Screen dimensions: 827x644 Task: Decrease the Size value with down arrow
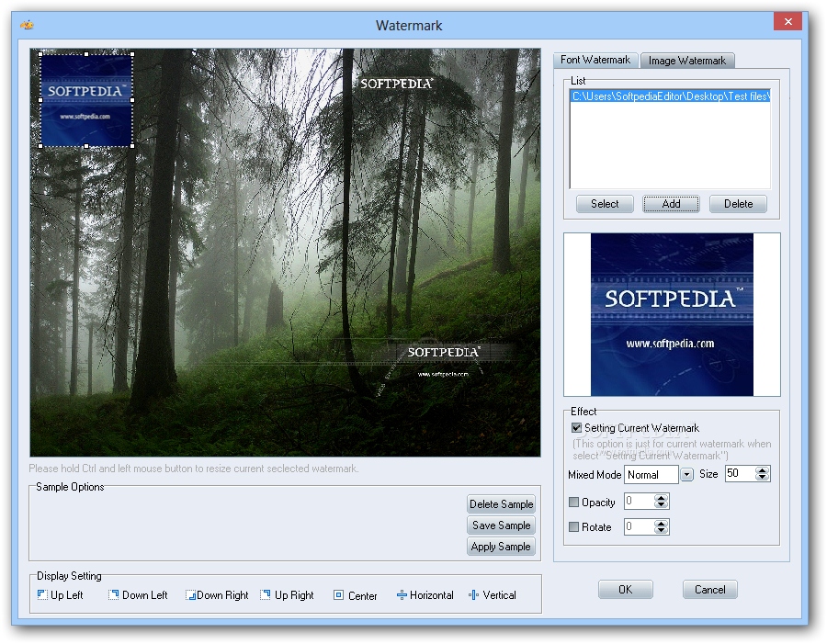click(762, 478)
